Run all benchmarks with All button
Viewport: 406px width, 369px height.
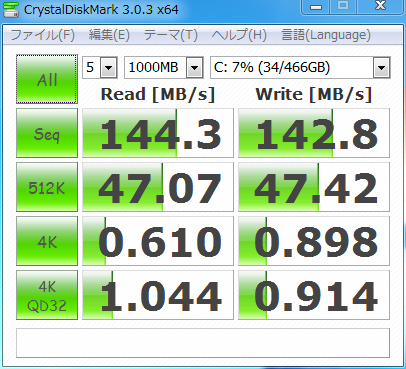(x=47, y=79)
